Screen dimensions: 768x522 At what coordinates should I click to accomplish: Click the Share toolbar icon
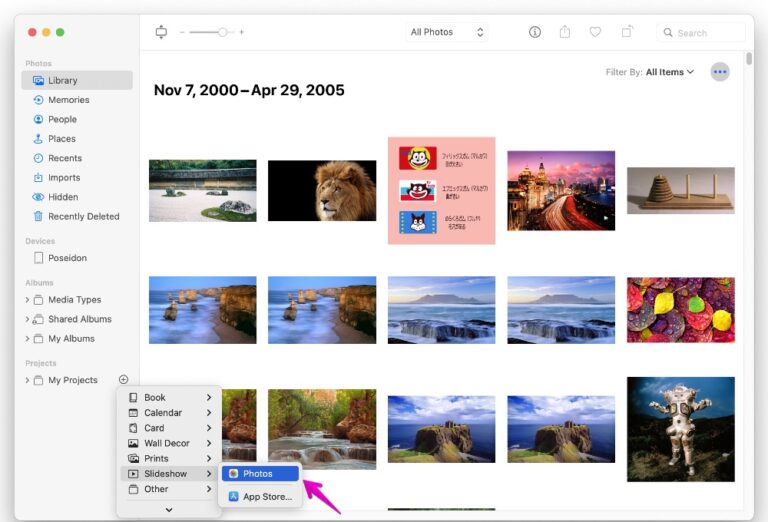tap(565, 32)
